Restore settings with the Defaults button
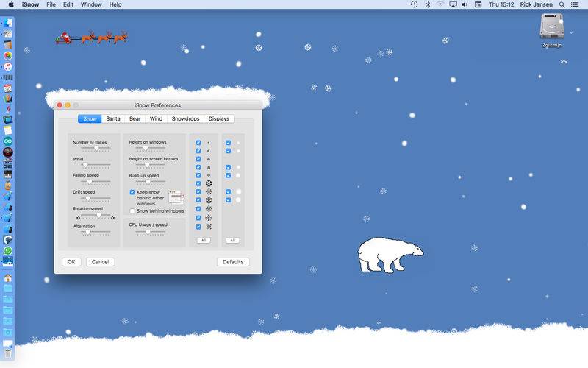588x368 pixels. [233, 262]
